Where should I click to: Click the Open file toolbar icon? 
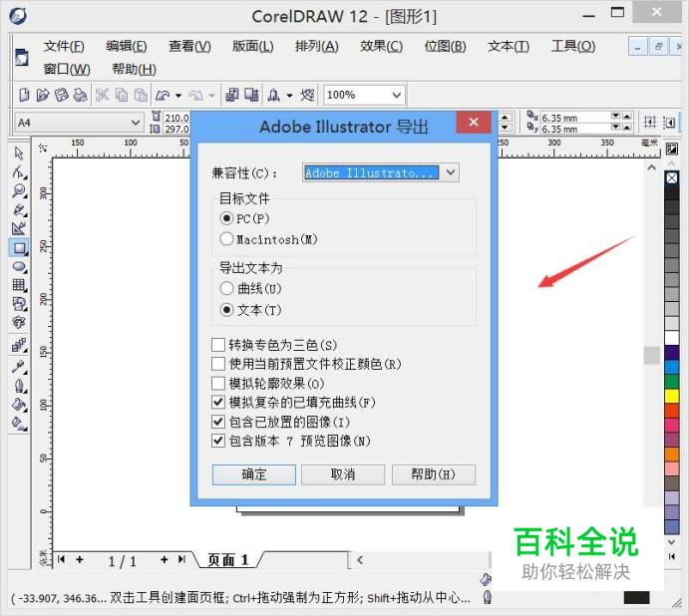click(x=43, y=95)
